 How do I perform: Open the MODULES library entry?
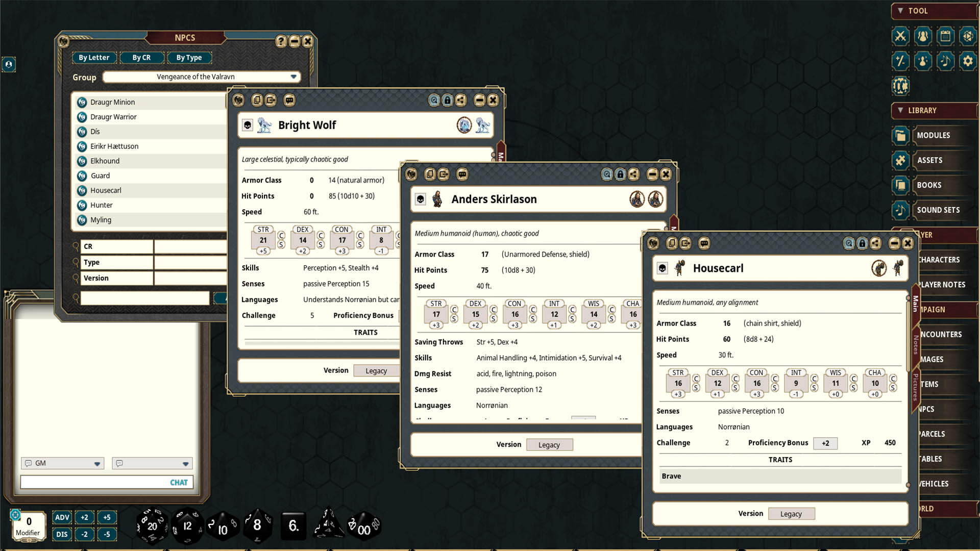point(933,135)
